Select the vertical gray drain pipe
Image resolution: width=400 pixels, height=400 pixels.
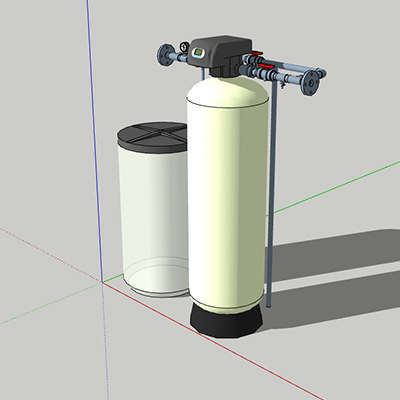pyautogui.click(x=272, y=193)
